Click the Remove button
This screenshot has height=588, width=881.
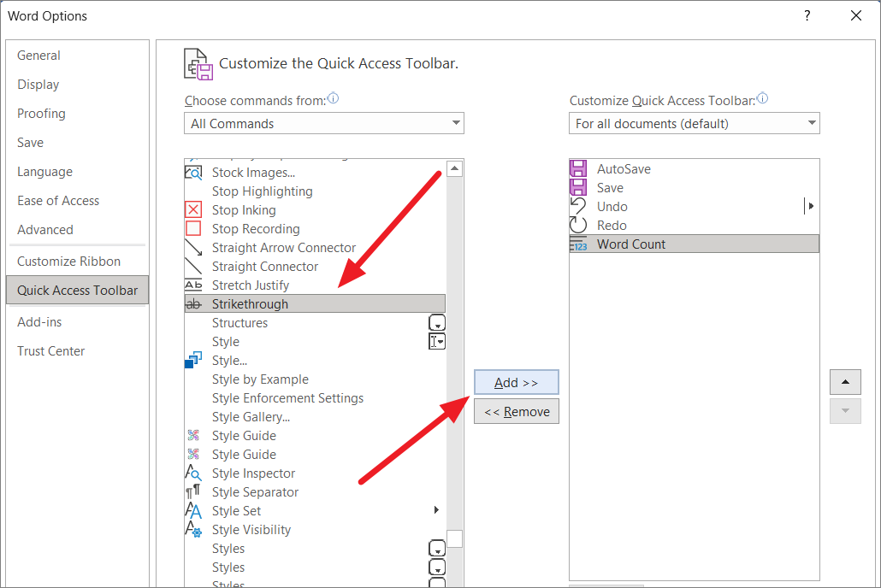coord(516,411)
